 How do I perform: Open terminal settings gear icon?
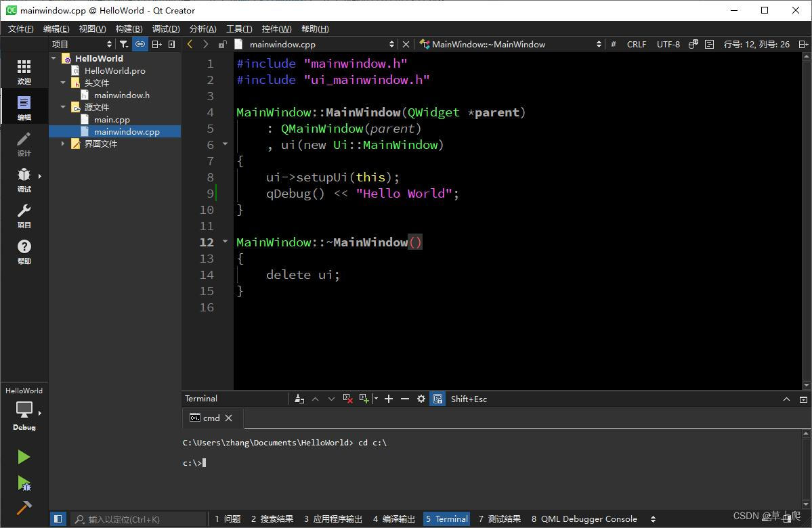point(421,399)
